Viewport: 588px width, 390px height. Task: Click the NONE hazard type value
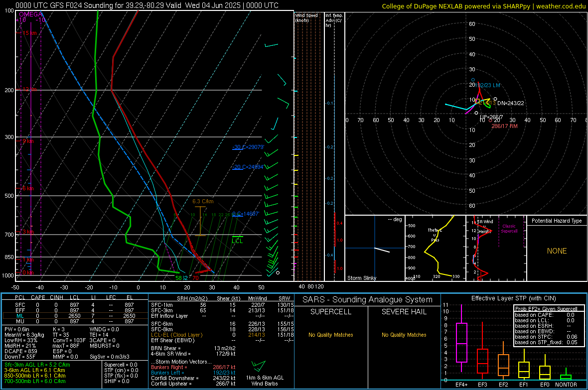(x=557, y=251)
